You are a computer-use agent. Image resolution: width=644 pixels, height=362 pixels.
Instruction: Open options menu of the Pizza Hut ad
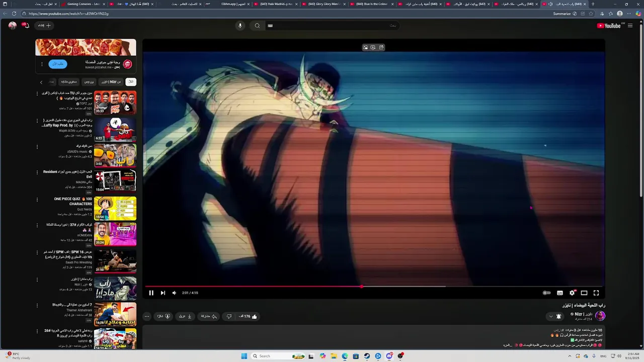point(42,64)
